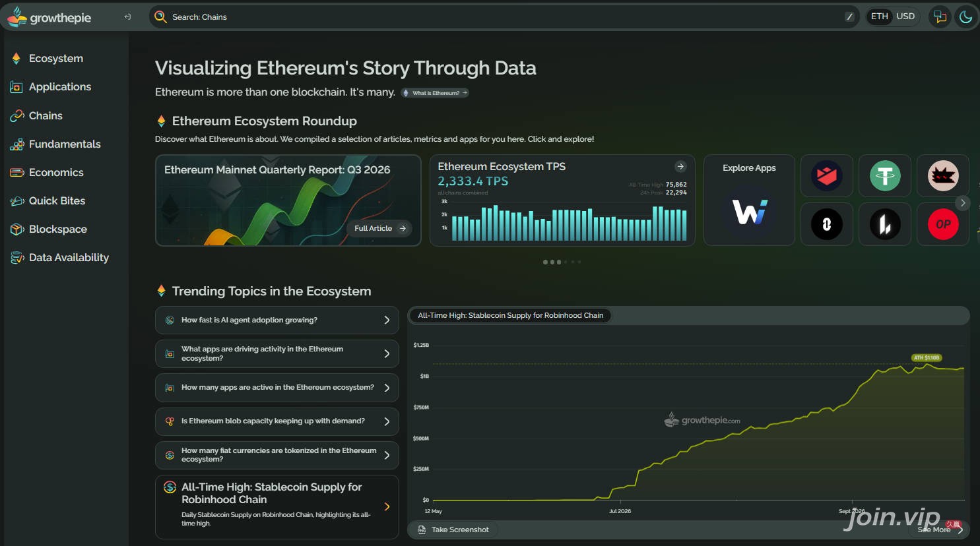The height and width of the screenshot is (546, 980).
Task: Click the Ethereum Ecosystem TPS bar chart
Action: click(569, 223)
